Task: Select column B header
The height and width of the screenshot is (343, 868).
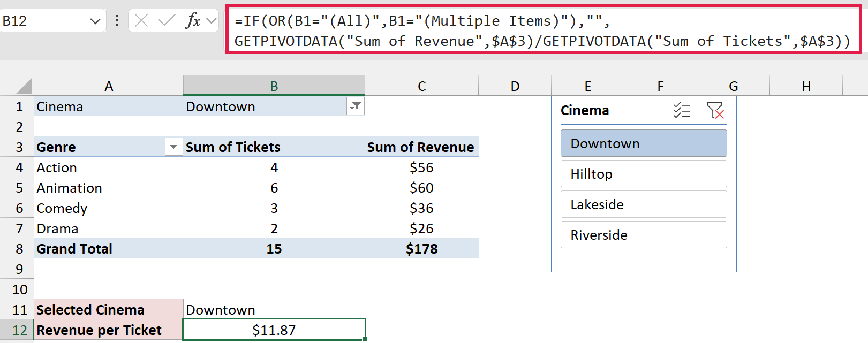Action: pos(274,86)
